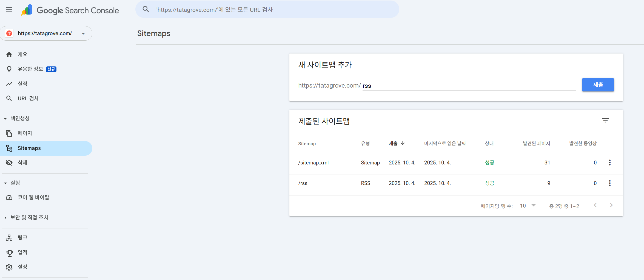The image size is (644, 280).
Task: Click the 신규 badge
Action: [x=51, y=69]
